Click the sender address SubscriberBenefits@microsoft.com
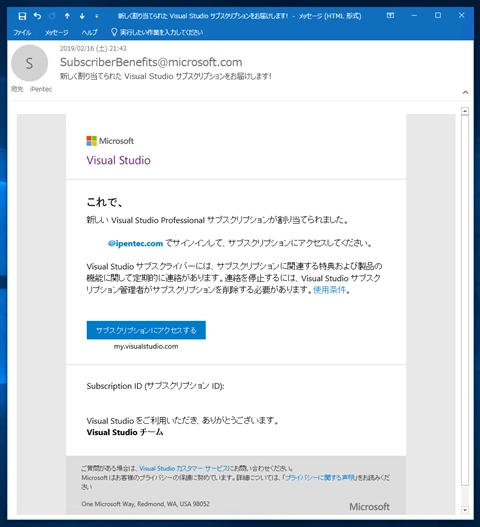 (151, 62)
